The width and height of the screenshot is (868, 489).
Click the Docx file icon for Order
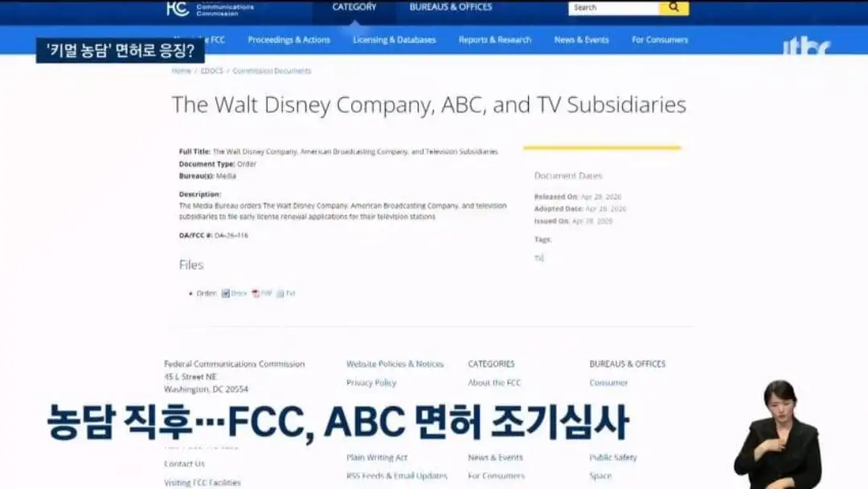[x=225, y=294]
